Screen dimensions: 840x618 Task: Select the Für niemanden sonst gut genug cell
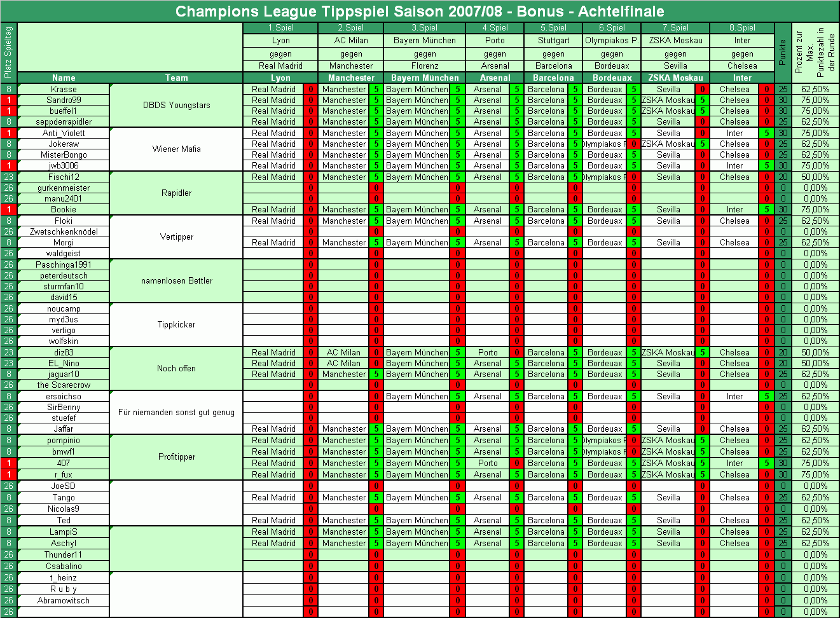(x=176, y=413)
